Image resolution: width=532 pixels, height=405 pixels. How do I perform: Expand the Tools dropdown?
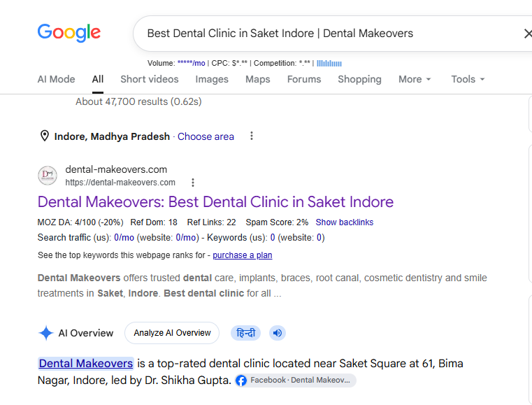(x=468, y=79)
